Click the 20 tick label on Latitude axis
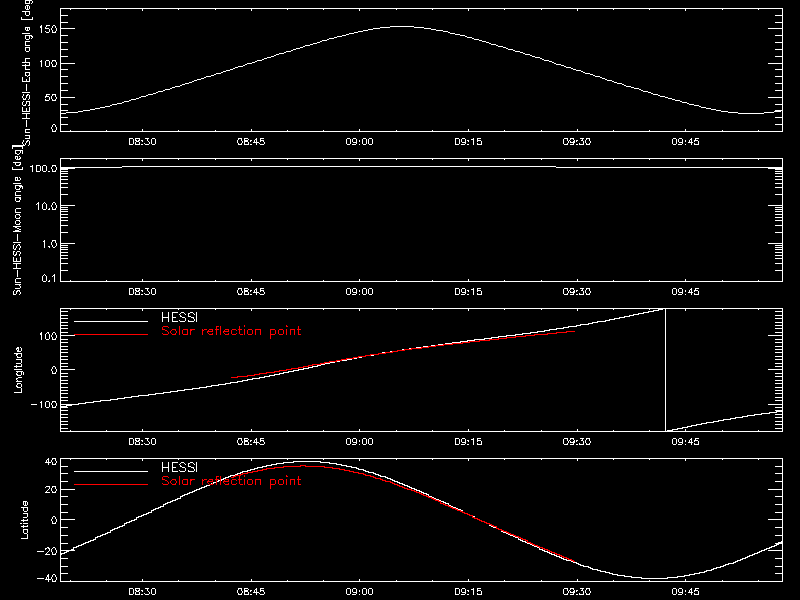Viewport: 800px width, 600px height. point(51,490)
